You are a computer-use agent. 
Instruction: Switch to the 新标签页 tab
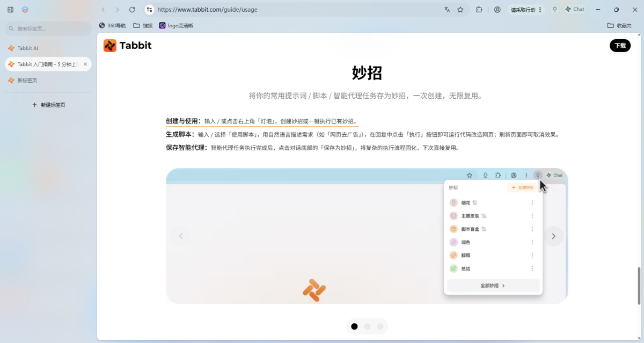pyautogui.click(x=48, y=80)
